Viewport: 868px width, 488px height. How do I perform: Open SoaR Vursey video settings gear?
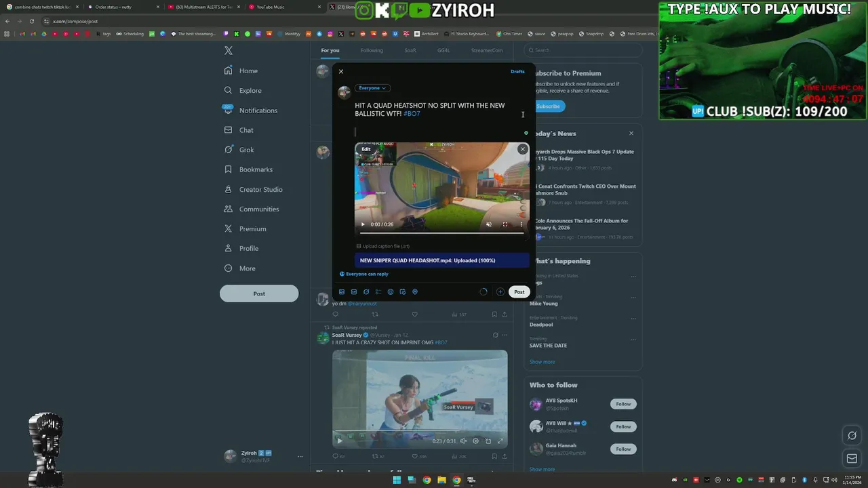[475, 441]
